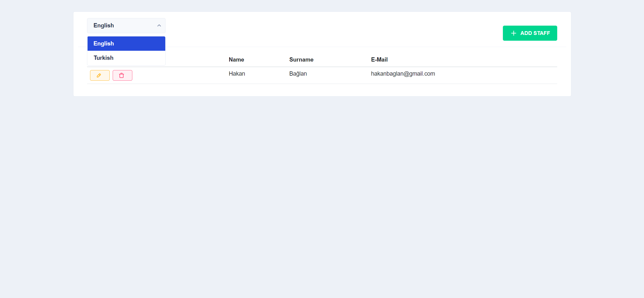Screen dimensions: 644x298
Task: Click the Surname column header
Action: [301, 60]
